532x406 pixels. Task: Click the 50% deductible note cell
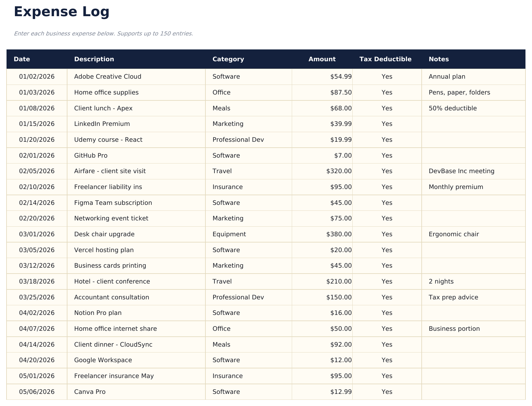pyautogui.click(x=453, y=108)
